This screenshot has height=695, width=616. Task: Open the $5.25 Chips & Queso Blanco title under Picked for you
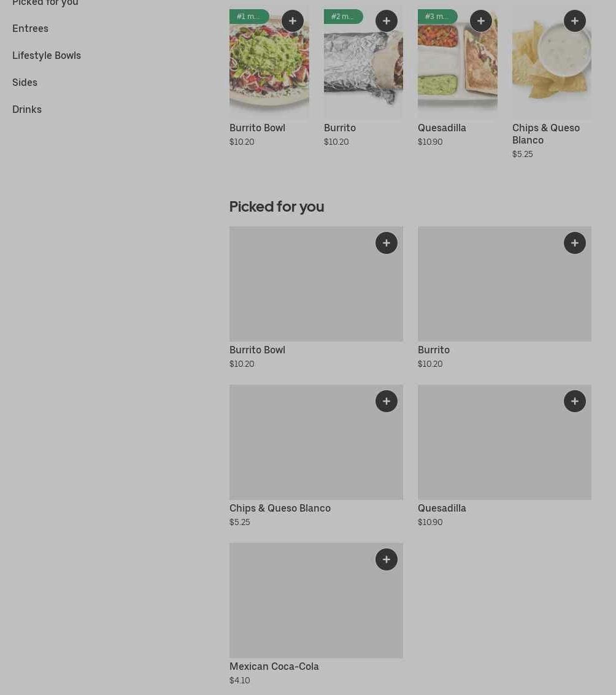[280, 509]
